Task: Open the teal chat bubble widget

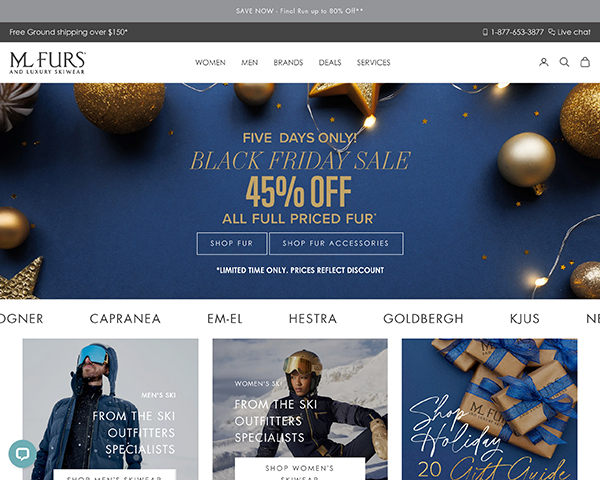Action: coord(22,454)
